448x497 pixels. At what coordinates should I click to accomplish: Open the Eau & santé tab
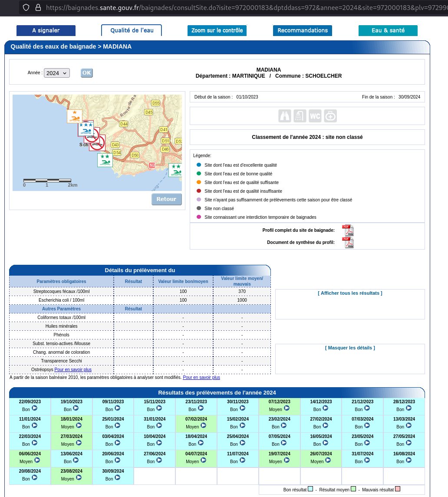[x=388, y=30]
